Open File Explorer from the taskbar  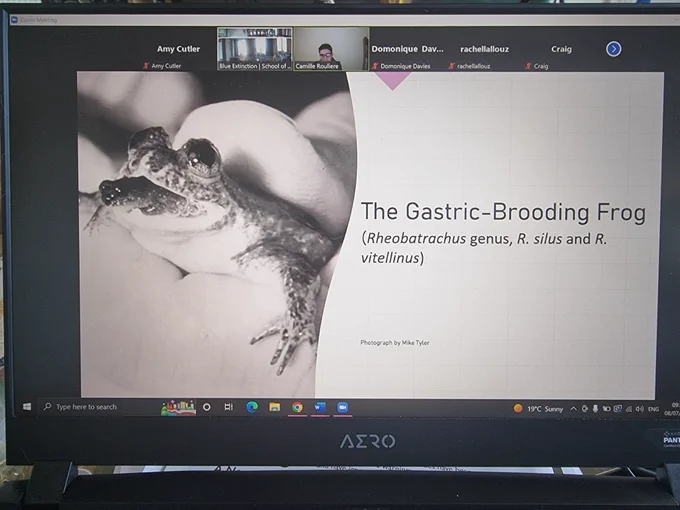coord(275,407)
